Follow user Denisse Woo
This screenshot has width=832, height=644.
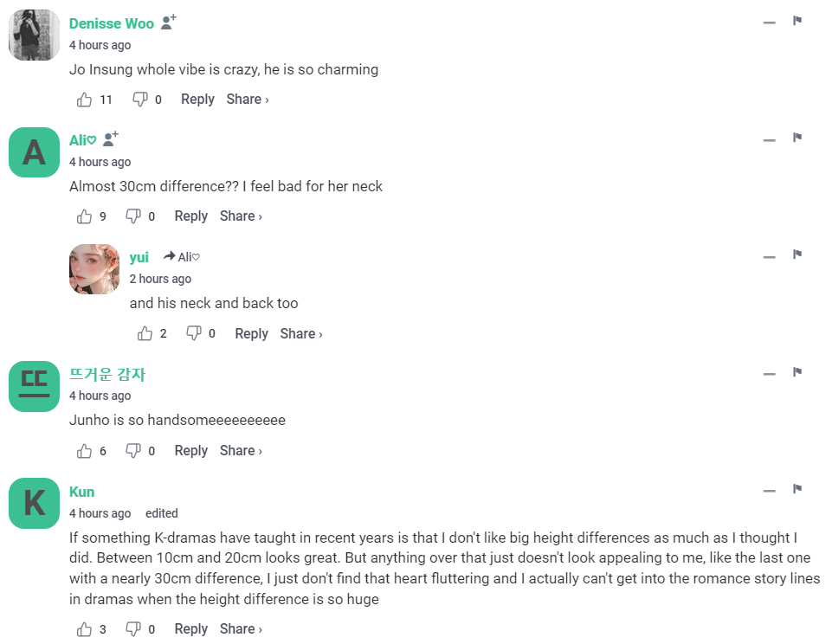click(169, 23)
